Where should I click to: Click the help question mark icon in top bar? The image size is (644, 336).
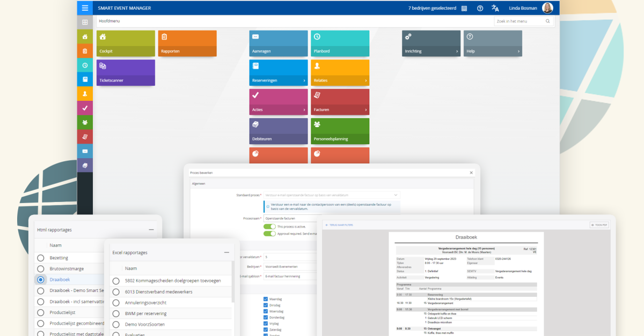(x=480, y=8)
